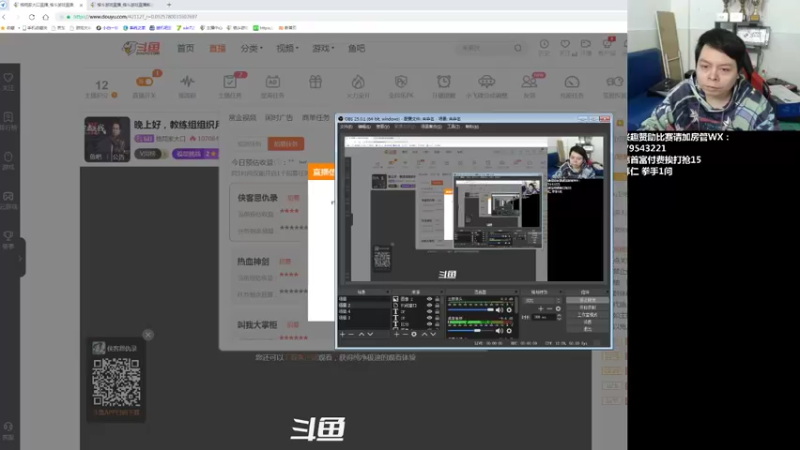
Task: Click second button in OBS Controls panel
Action: click(587, 308)
